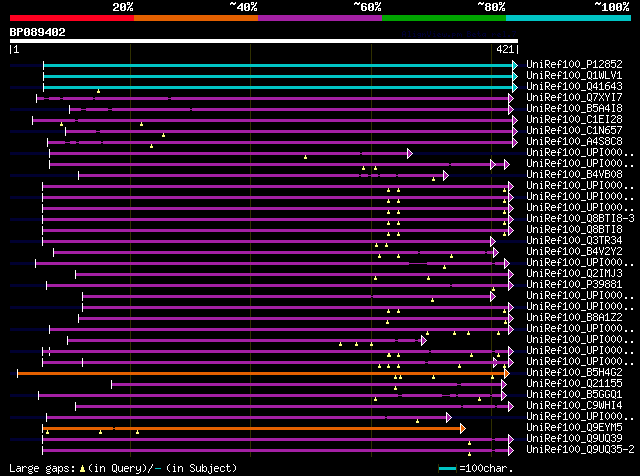Select the orange alignment bar of UniRef100_Q9EYM5

point(251,429)
